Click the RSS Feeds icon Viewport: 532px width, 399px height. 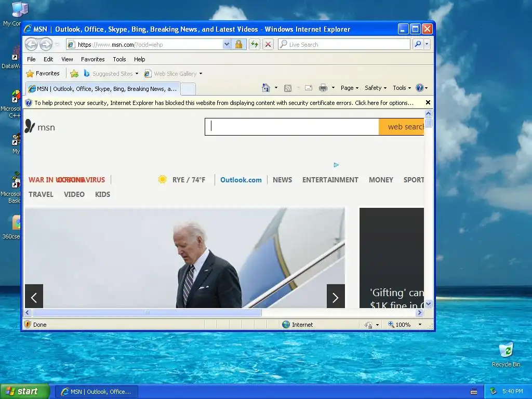[x=288, y=88]
